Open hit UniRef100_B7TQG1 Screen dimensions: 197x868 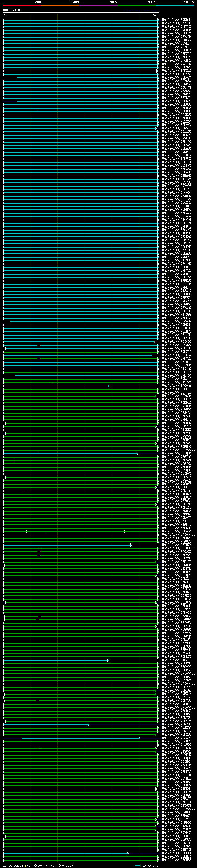(x=176, y=454)
